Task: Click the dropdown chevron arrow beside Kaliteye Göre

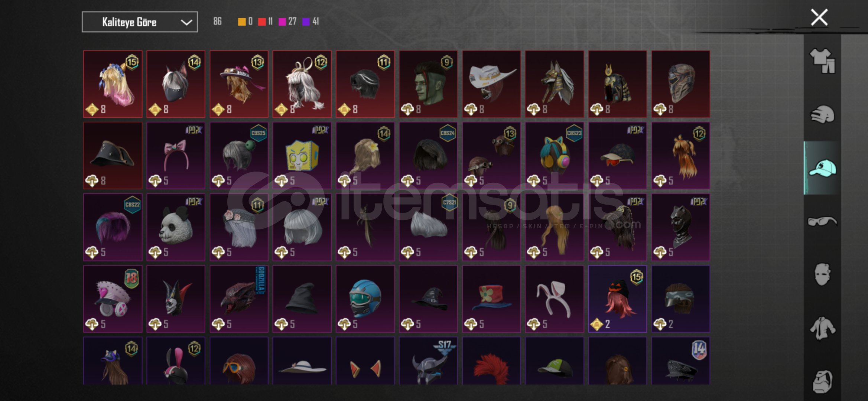Action: pyautogui.click(x=186, y=22)
